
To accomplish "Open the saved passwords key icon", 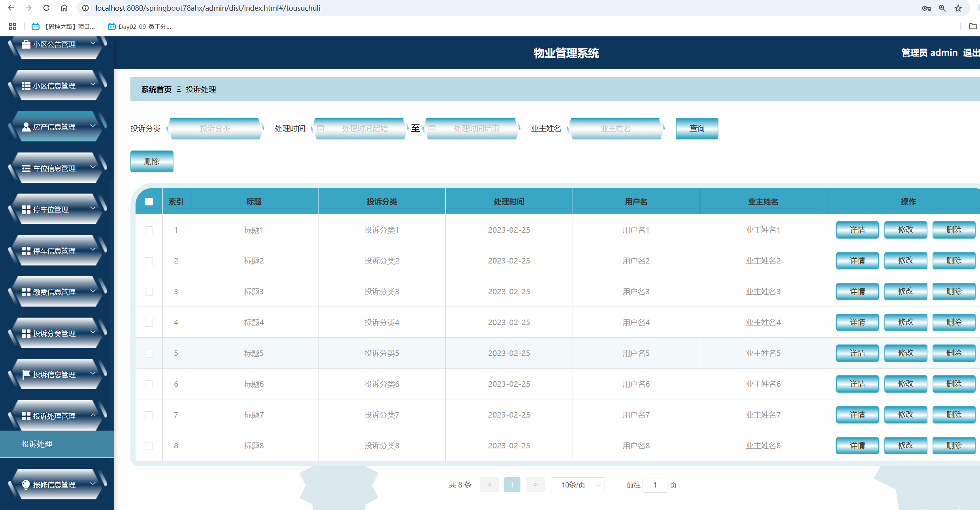I will tap(927, 8).
